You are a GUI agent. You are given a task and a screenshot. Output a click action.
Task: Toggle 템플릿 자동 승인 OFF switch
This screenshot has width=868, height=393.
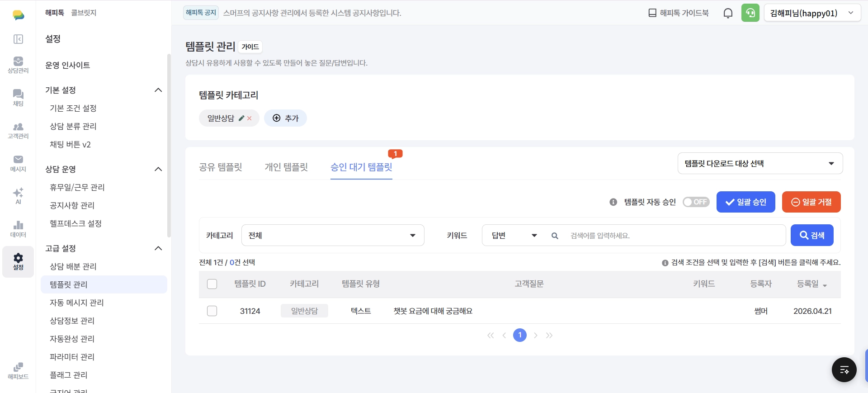pos(696,202)
